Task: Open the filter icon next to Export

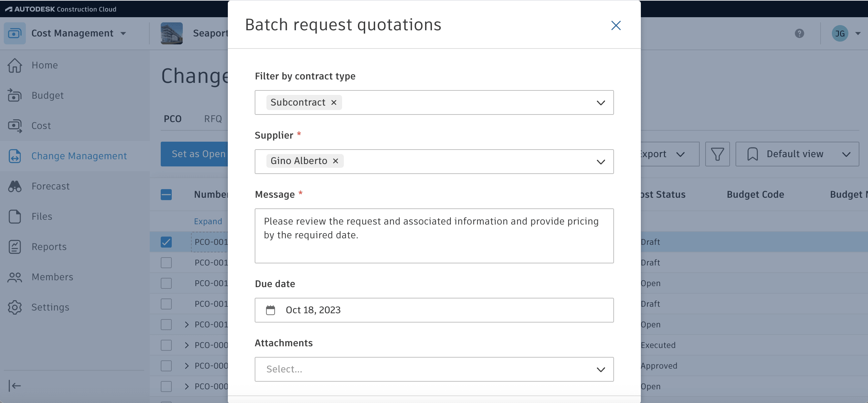Action: (x=717, y=154)
